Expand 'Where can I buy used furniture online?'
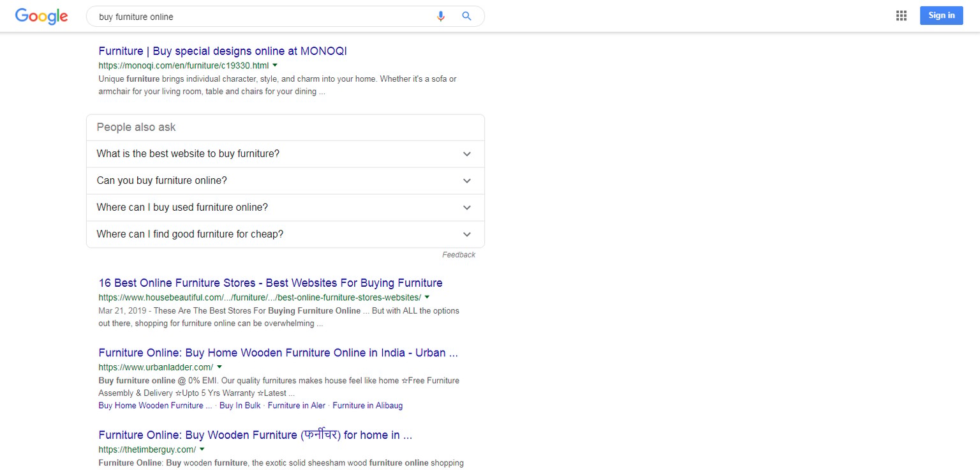This screenshot has height=470, width=980. tap(285, 208)
